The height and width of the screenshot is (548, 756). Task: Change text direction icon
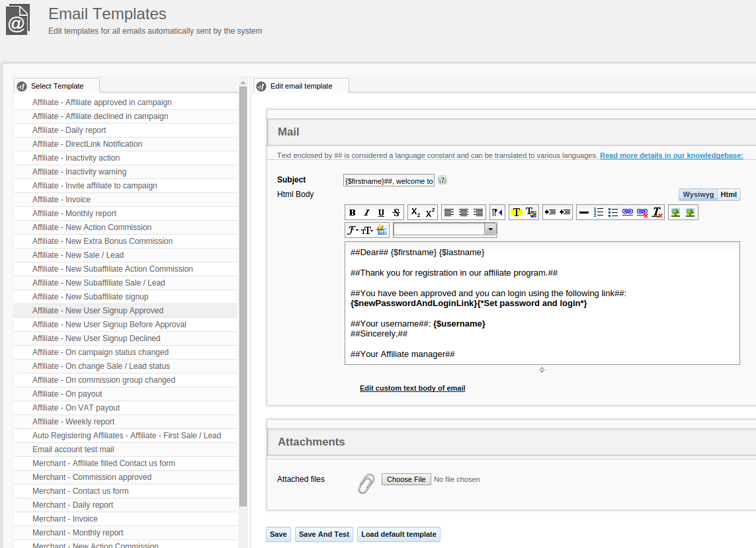pyautogui.click(x=497, y=213)
